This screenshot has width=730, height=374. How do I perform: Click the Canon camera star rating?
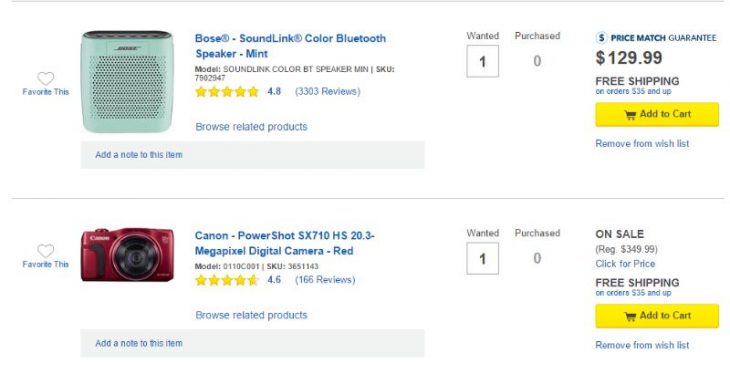tap(227, 280)
